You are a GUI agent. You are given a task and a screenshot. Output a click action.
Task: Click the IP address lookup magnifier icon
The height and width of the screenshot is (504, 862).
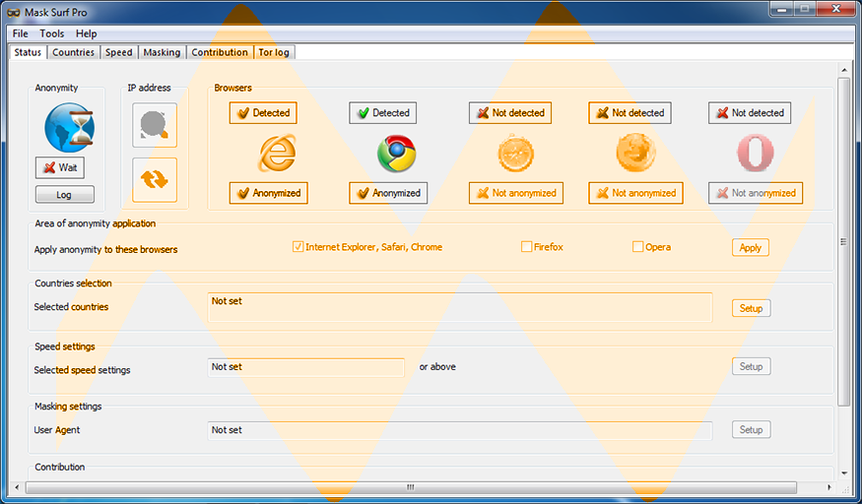click(x=155, y=125)
